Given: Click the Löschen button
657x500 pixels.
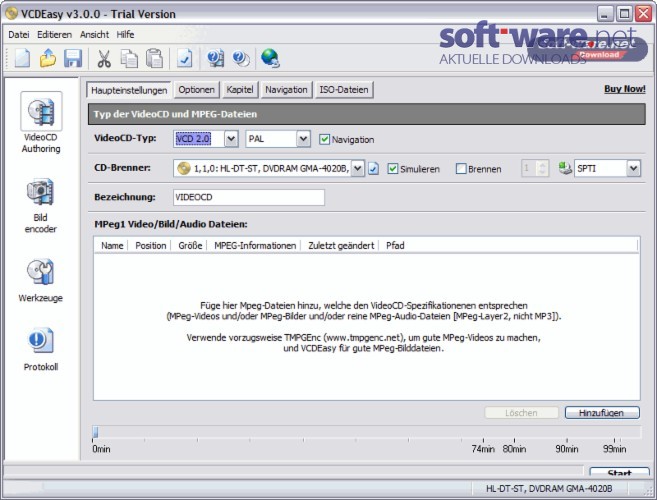Looking at the screenshot, I should click(521, 413).
